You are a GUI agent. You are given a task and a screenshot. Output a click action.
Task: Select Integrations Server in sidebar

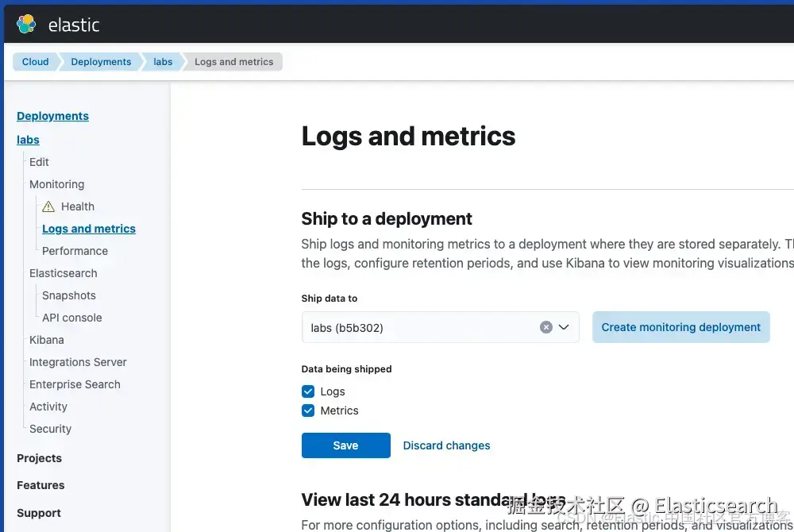tap(78, 362)
